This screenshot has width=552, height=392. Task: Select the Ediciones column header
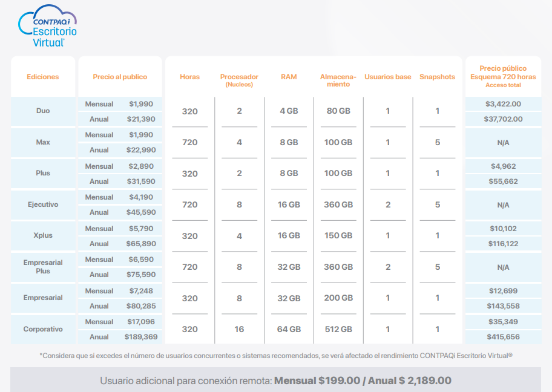click(43, 77)
